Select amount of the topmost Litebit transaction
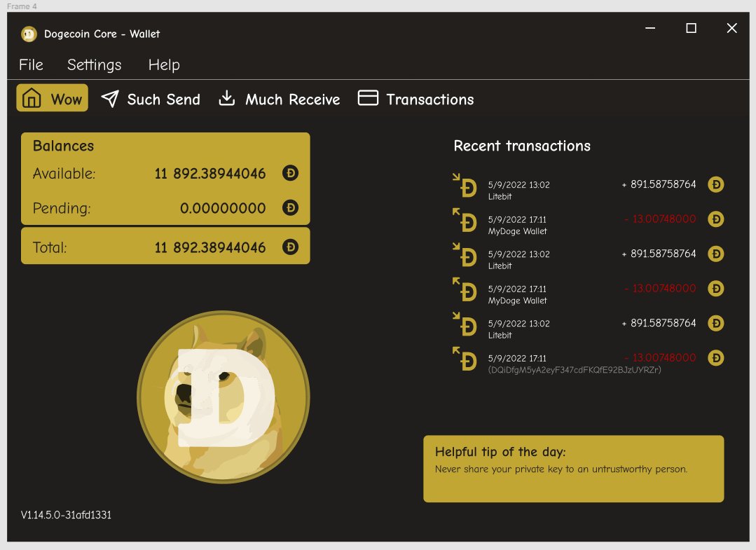 tap(659, 185)
